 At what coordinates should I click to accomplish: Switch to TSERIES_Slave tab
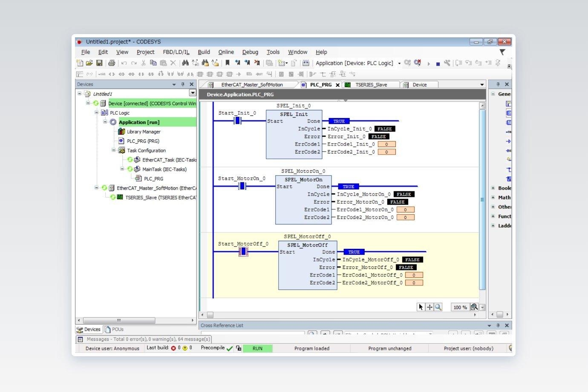[x=371, y=85]
